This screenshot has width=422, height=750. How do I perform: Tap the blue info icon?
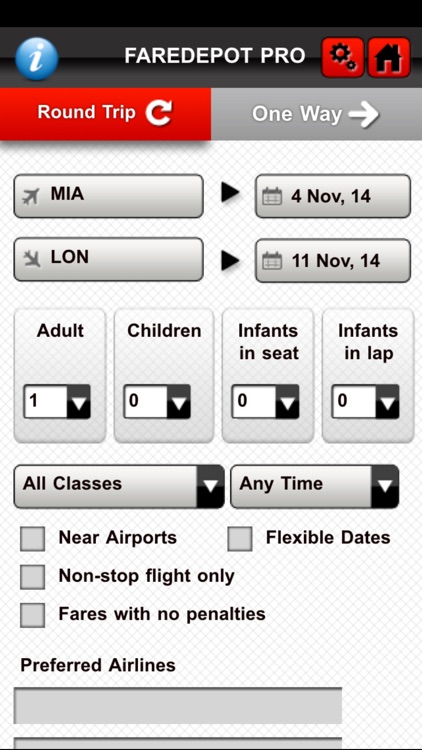pos(36,58)
